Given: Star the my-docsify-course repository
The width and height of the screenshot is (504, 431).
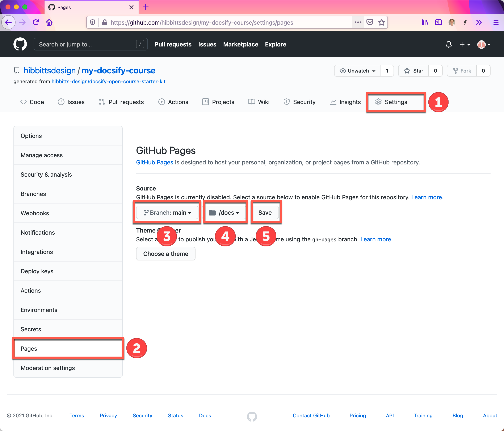Looking at the screenshot, I should click(x=413, y=71).
